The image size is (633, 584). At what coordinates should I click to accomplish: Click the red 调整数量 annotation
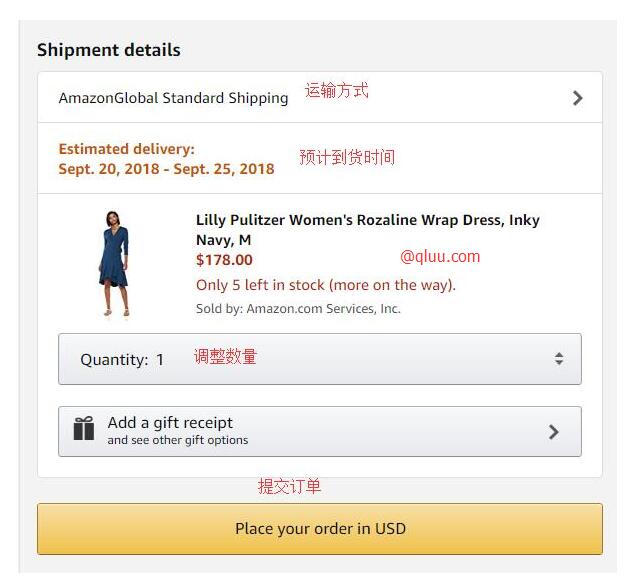pyautogui.click(x=225, y=357)
